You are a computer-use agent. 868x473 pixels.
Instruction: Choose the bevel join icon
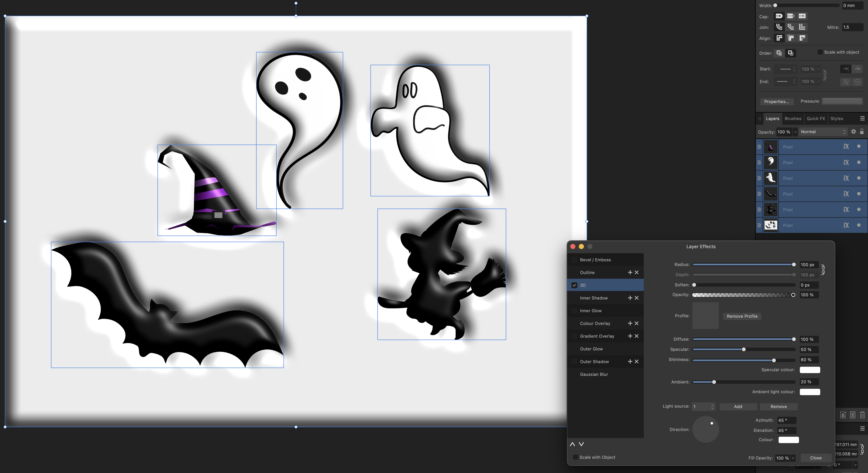tap(790, 27)
